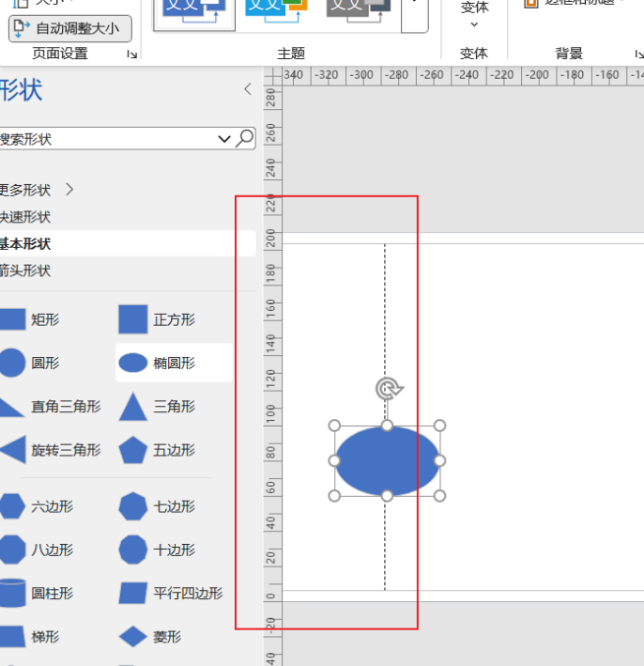
Task: Click the top-right resize handle of ellipse
Action: coord(439,426)
